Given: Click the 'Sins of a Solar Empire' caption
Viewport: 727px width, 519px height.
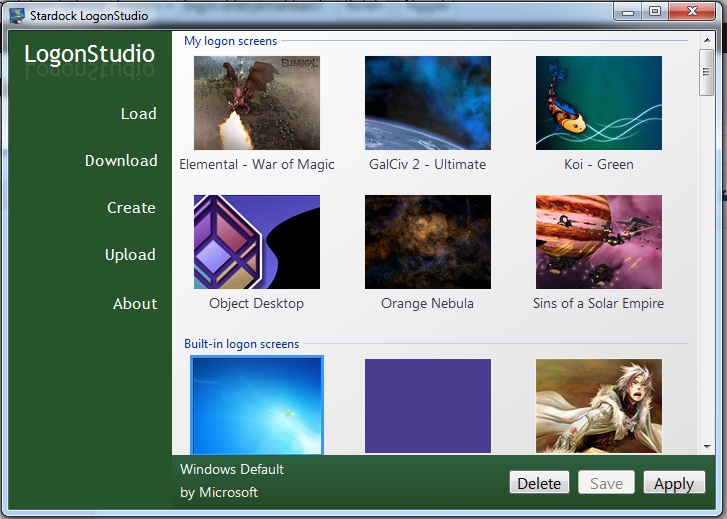Looking at the screenshot, I should (599, 303).
